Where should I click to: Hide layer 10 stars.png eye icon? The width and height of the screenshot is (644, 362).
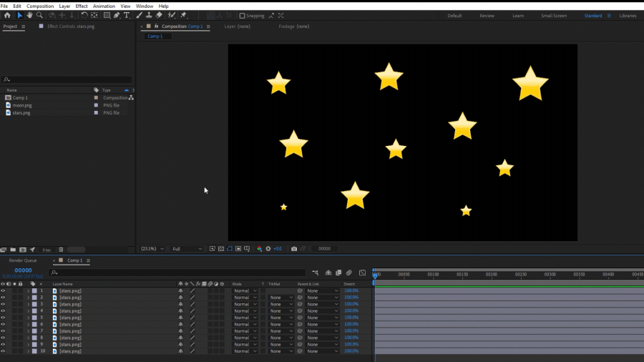(x=3, y=351)
